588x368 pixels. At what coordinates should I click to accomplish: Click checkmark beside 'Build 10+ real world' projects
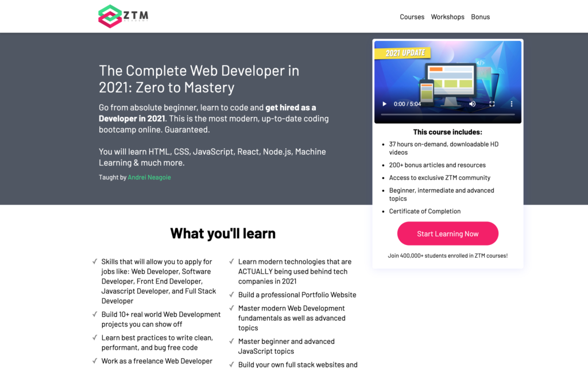[x=95, y=315]
